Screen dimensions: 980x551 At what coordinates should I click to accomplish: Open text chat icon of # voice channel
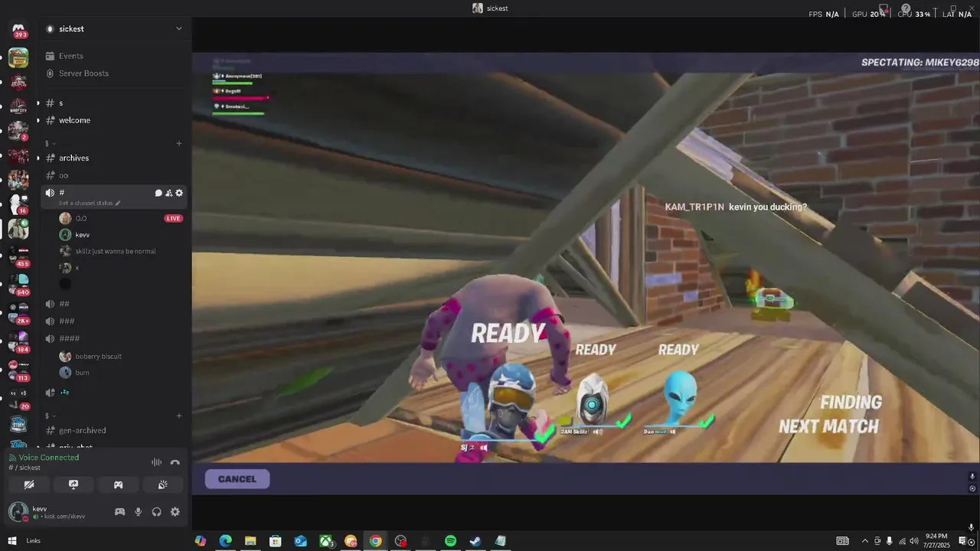[158, 193]
